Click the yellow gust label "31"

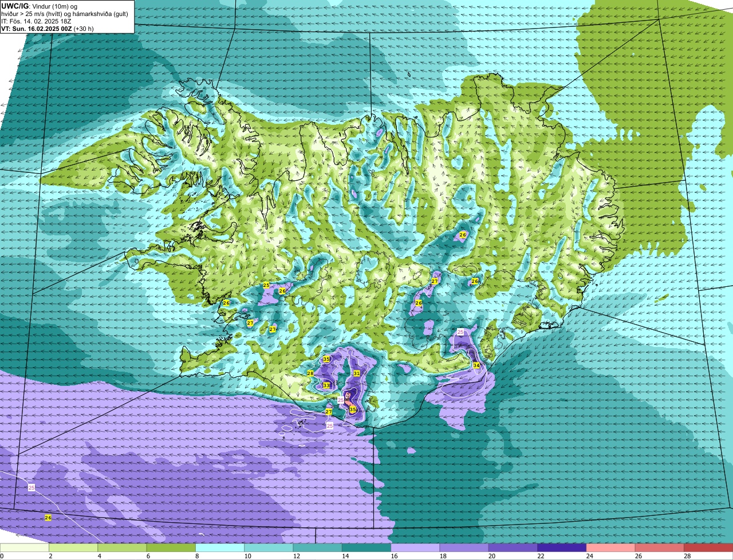point(356,373)
